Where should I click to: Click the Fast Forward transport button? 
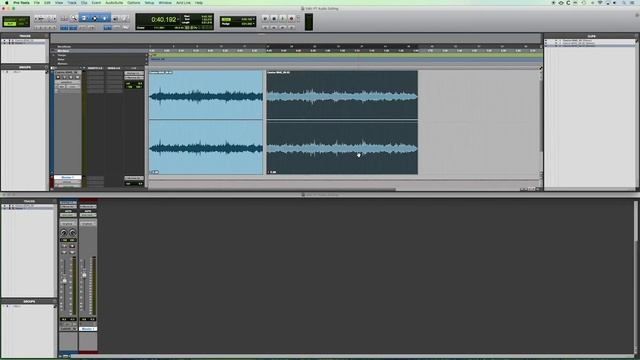pos(282,27)
